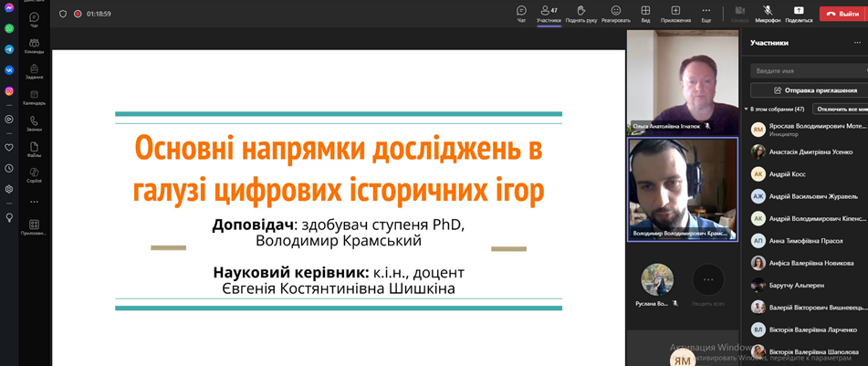The height and width of the screenshot is (366, 868).
Task: Open the Приложения apps icon in meeting toolbar
Action: 675,13
